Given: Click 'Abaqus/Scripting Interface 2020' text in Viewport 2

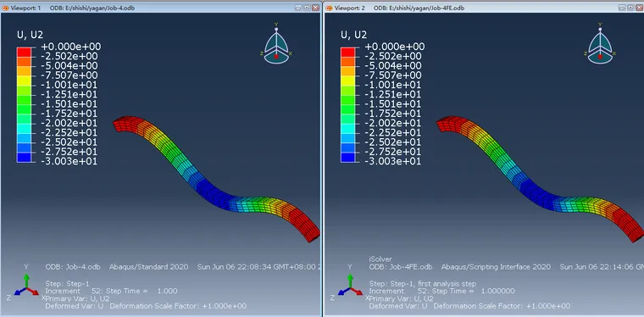Looking at the screenshot, I should coord(497,267).
